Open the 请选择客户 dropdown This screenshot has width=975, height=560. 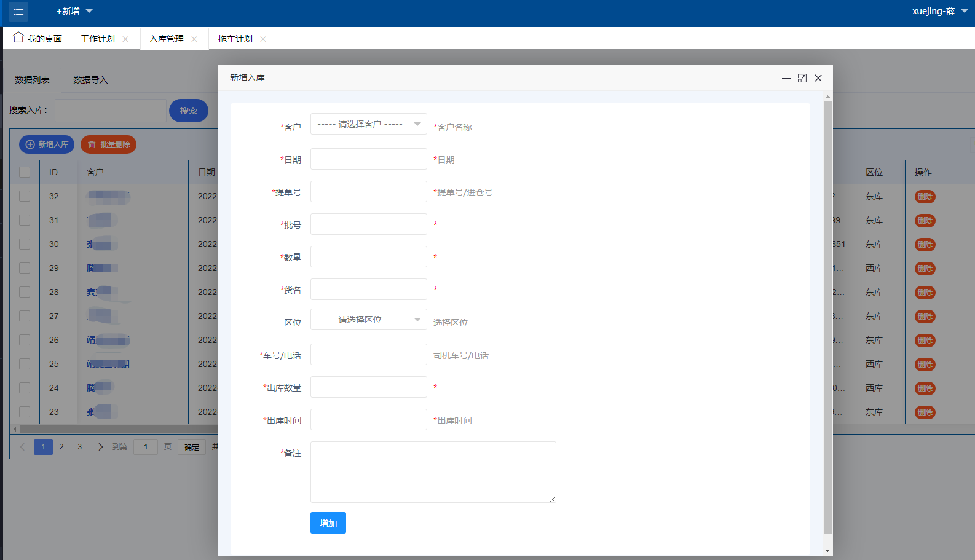[368, 124]
